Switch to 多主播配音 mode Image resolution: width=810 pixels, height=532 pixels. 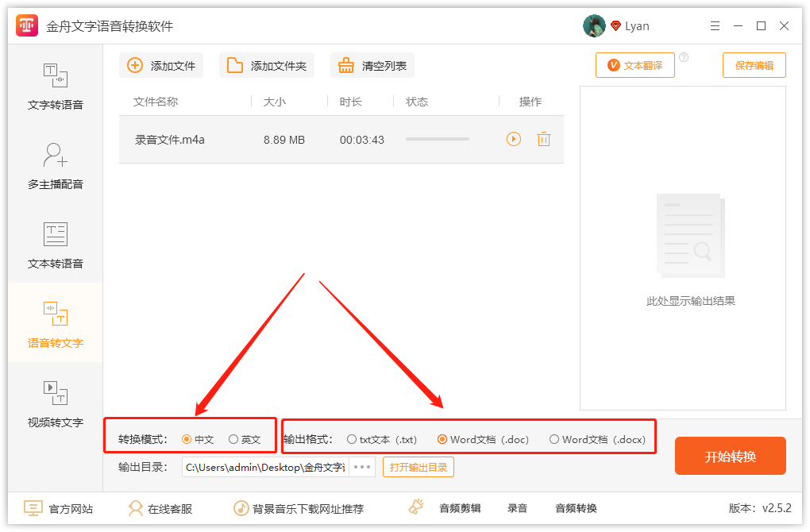point(56,166)
